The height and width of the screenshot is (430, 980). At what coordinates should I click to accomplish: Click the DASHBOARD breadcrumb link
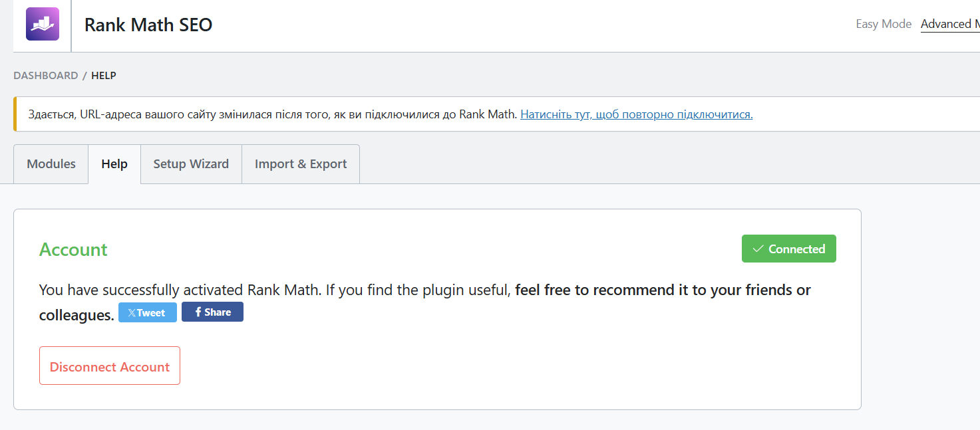[x=46, y=76]
